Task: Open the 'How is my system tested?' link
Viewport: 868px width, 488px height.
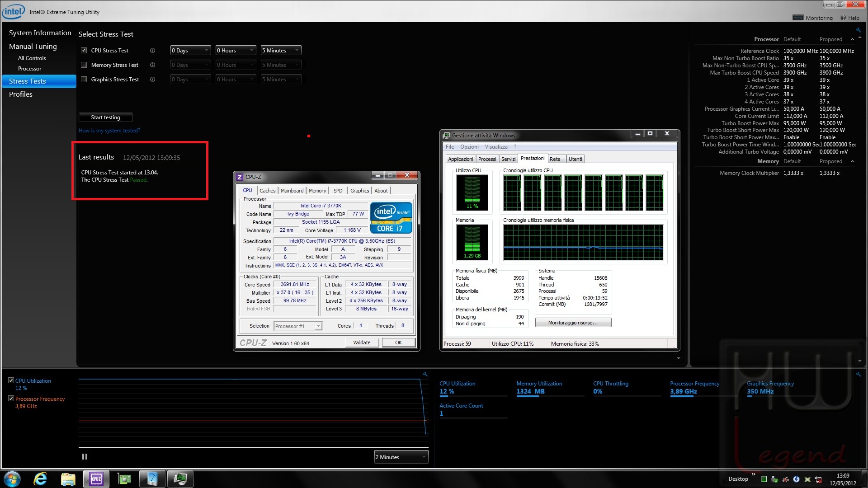Action: 109,131
